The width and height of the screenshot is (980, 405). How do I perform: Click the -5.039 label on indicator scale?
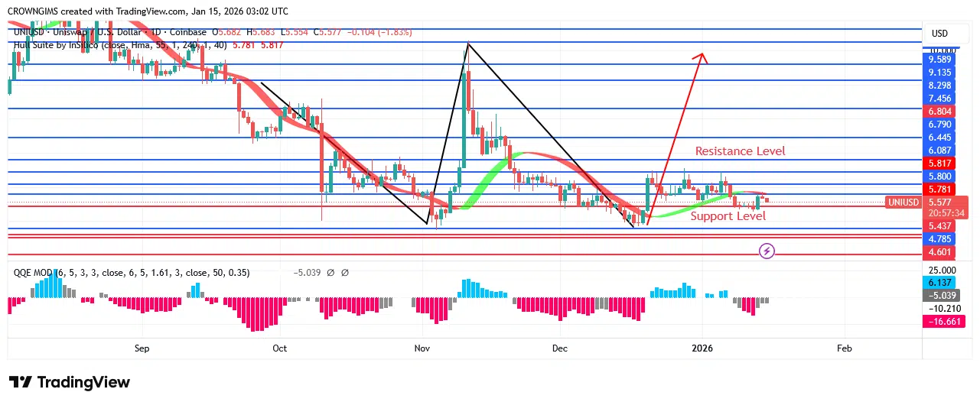939,295
